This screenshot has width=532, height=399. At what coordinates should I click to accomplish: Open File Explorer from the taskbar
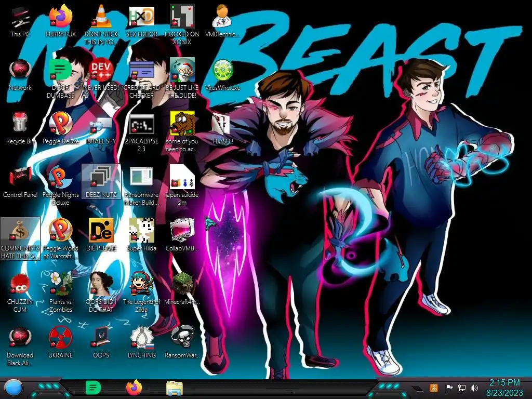click(x=175, y=388)
